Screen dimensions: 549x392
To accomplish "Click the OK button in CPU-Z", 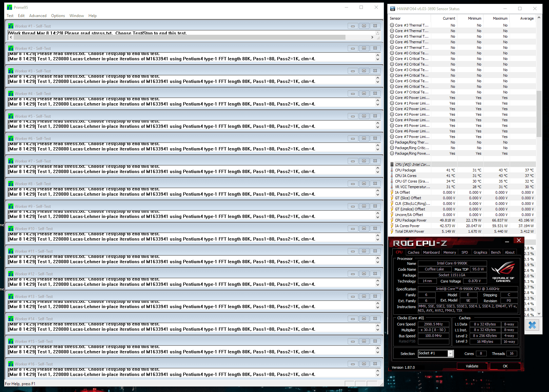I will (x=505, y=366).
